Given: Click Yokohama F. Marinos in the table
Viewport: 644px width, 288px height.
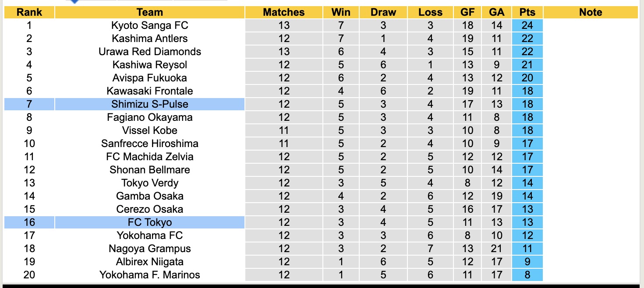Looking at the screenshot, I should 149,275.
